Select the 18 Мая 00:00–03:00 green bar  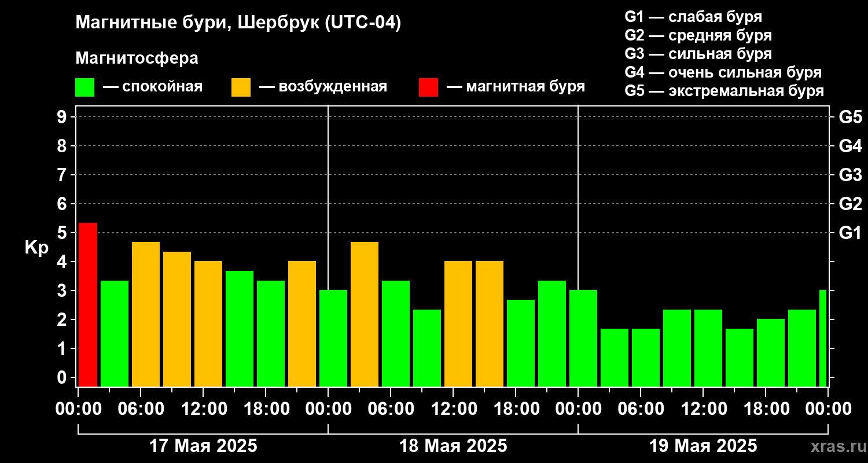333,338
